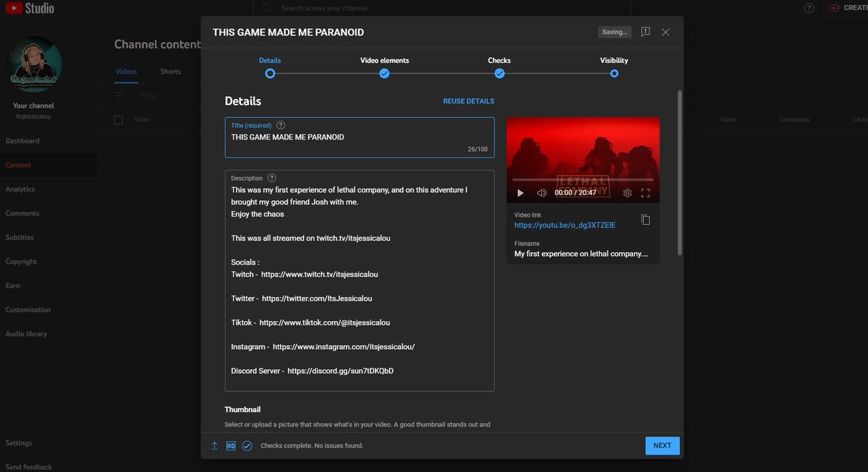
Task: Click the dialog title THIS GAME MADE ME PARANOID
Action: (288, 33)
